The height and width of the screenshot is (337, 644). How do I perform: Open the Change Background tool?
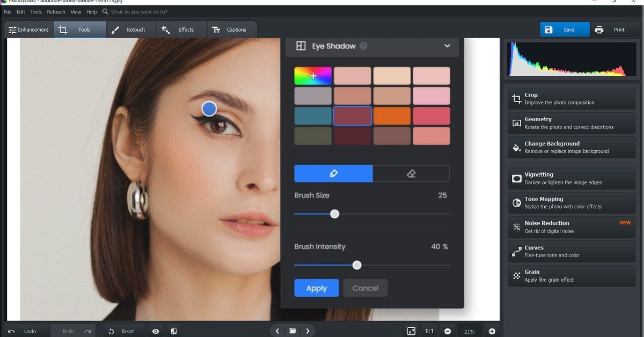coord(572,148)
